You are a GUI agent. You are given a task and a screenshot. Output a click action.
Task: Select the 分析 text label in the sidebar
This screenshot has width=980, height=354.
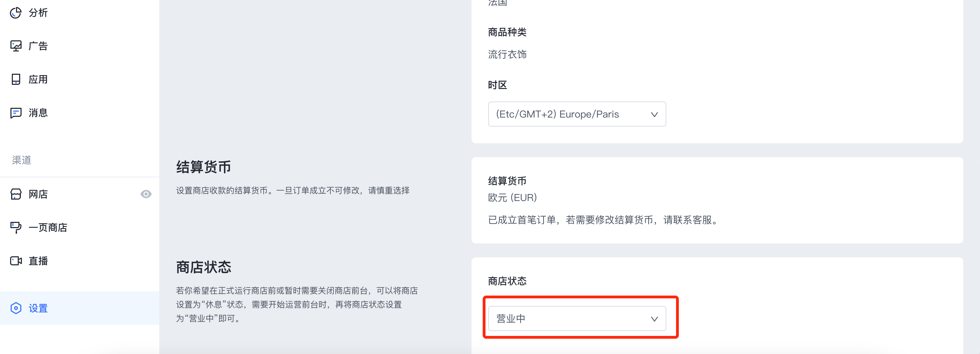[38, 13]
